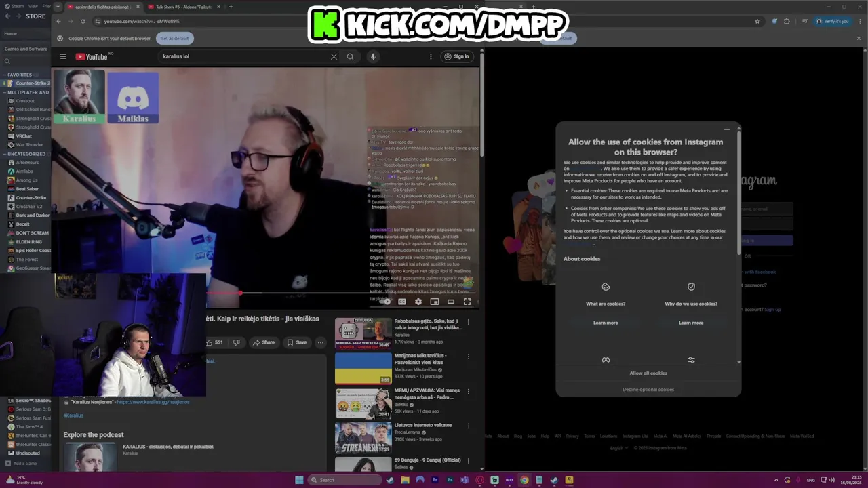Open options for Lietuvos interneto valkatos video
This screenshot has width=868, height=488.
click(468, 426)
